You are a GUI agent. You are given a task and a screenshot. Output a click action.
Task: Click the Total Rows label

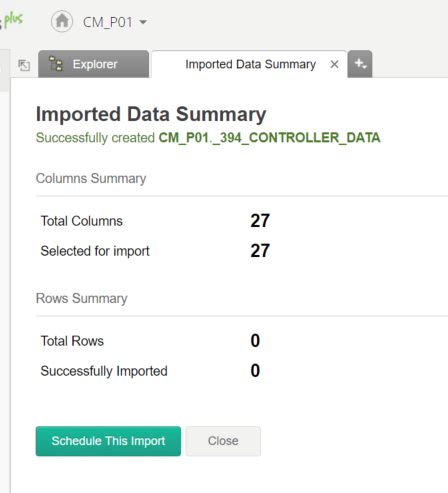click(x=72, y=341)
